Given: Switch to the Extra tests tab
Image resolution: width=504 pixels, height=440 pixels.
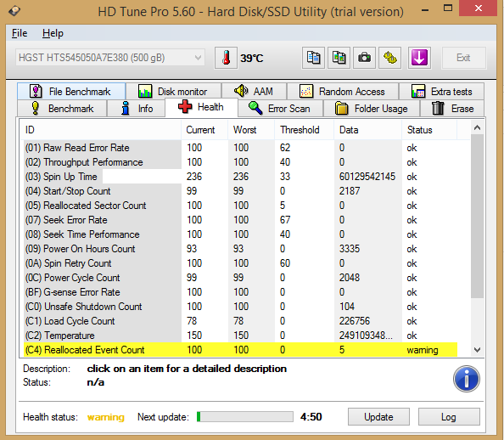Looking at the screenshot, I should (x=442, y=92).
